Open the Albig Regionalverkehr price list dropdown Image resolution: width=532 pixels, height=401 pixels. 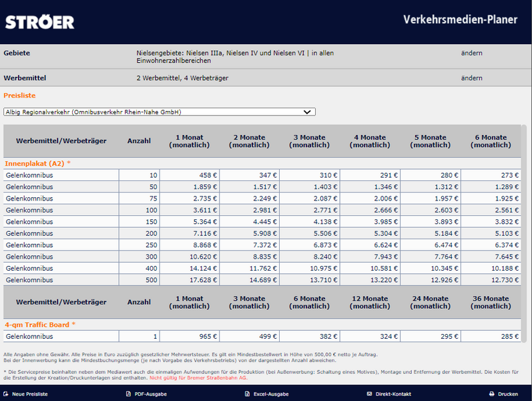pyautogui.click(x=160, y=112)
